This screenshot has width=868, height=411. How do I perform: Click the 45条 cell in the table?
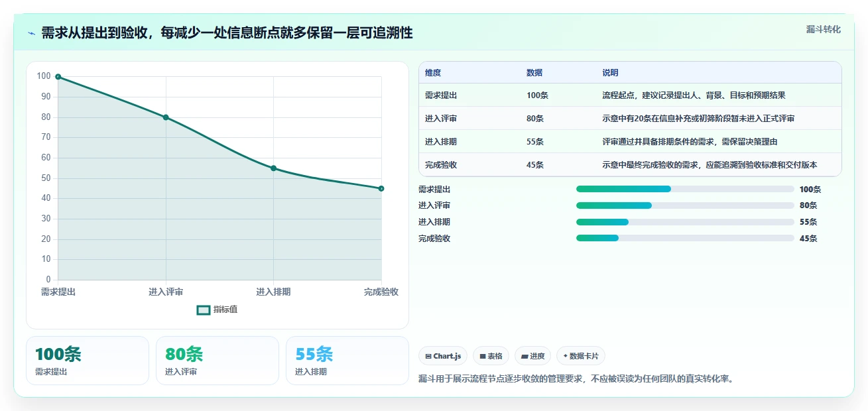pos(535,165)
